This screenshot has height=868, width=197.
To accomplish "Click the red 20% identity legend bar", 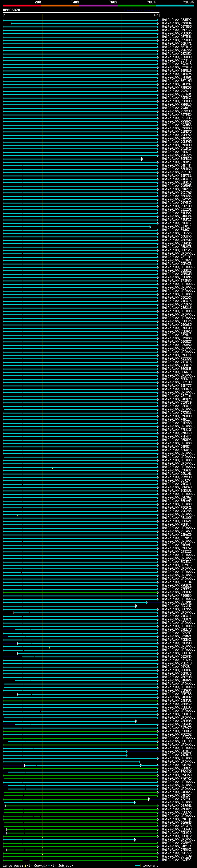I will pyautogui.click(x=22, y=6).
